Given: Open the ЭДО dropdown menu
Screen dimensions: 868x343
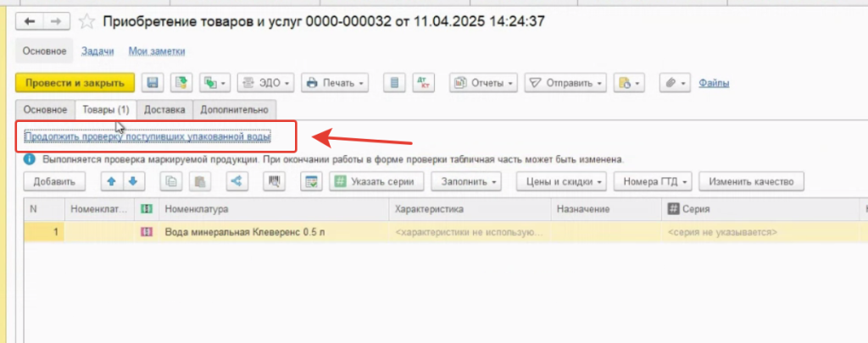Looking at the screenshot, I should click(266, 83).
